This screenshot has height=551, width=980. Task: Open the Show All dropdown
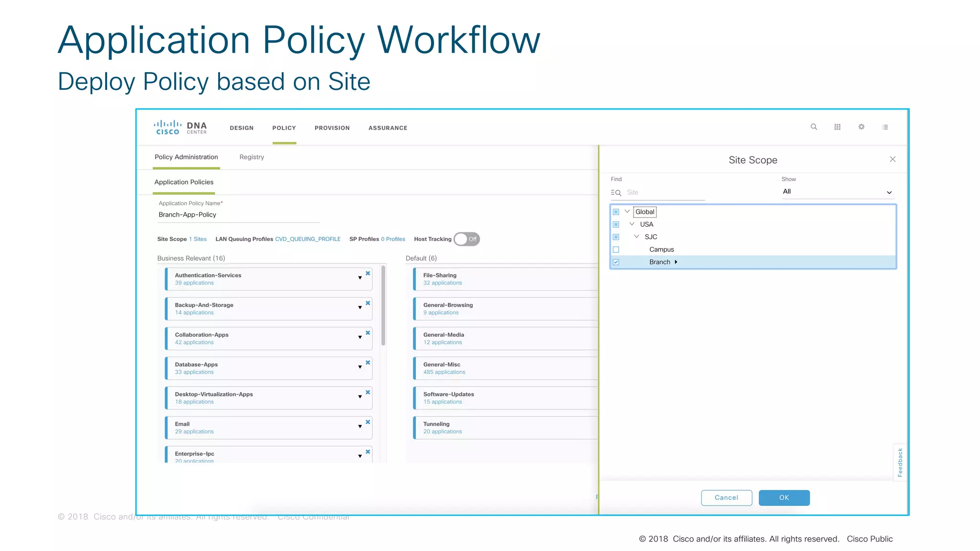click(837, 192)
